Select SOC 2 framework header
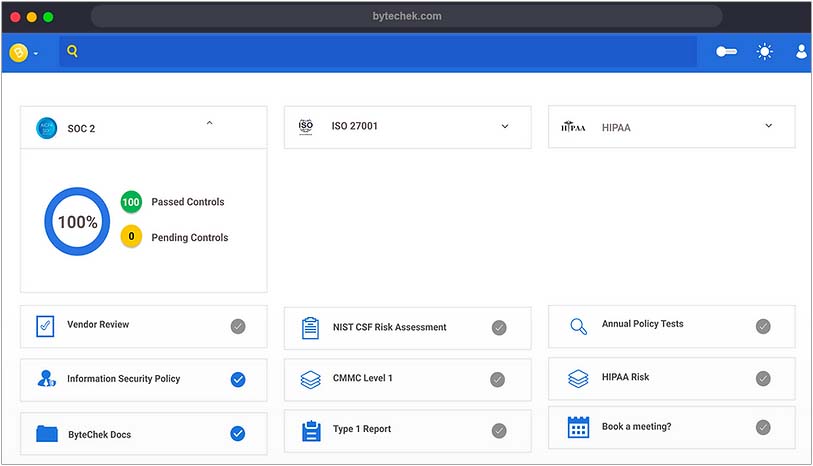 coord(144,128)
